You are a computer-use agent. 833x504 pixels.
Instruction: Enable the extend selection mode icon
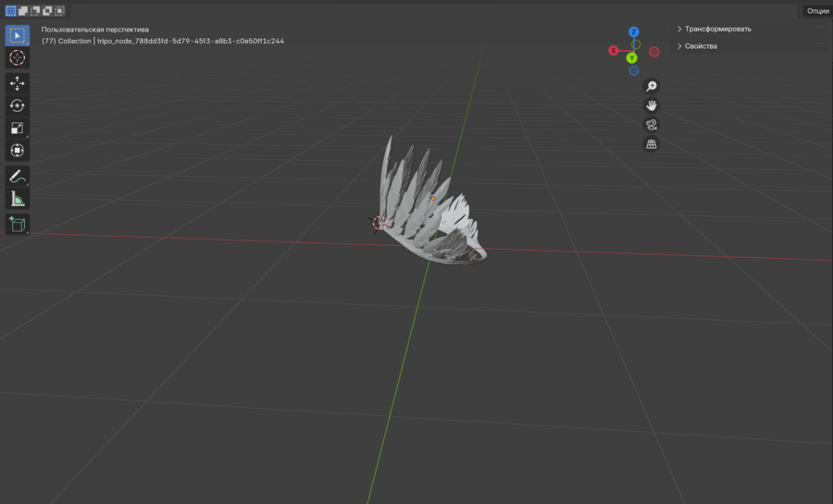[23, 11]
